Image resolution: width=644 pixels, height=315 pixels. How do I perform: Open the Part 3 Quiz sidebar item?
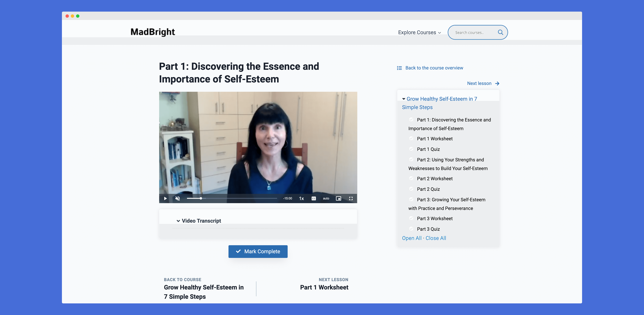pyautogui.click(x=428, y=229)
